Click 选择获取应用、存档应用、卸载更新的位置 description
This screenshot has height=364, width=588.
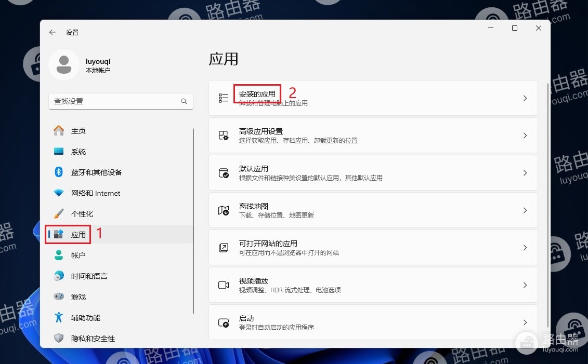coord(298,140)
